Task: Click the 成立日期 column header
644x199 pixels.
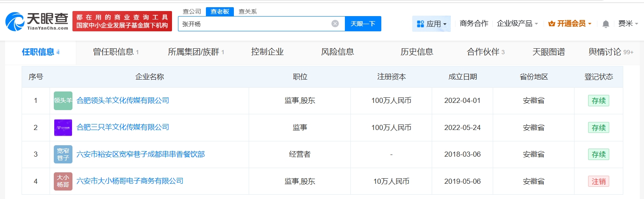Action: (463, 77)
